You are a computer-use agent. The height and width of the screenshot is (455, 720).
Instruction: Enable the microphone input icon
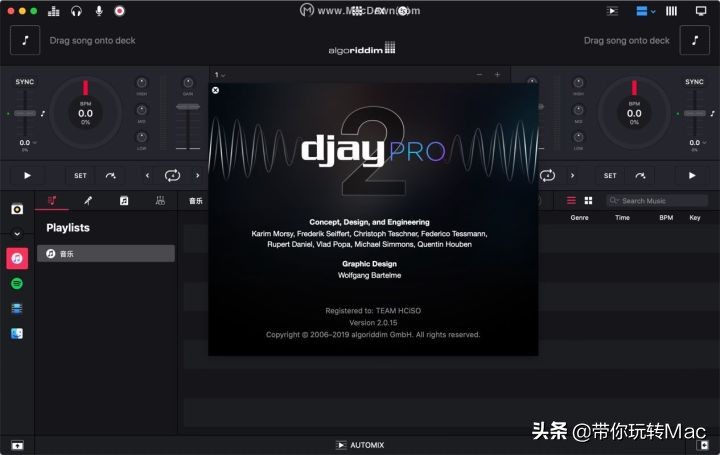99,11
